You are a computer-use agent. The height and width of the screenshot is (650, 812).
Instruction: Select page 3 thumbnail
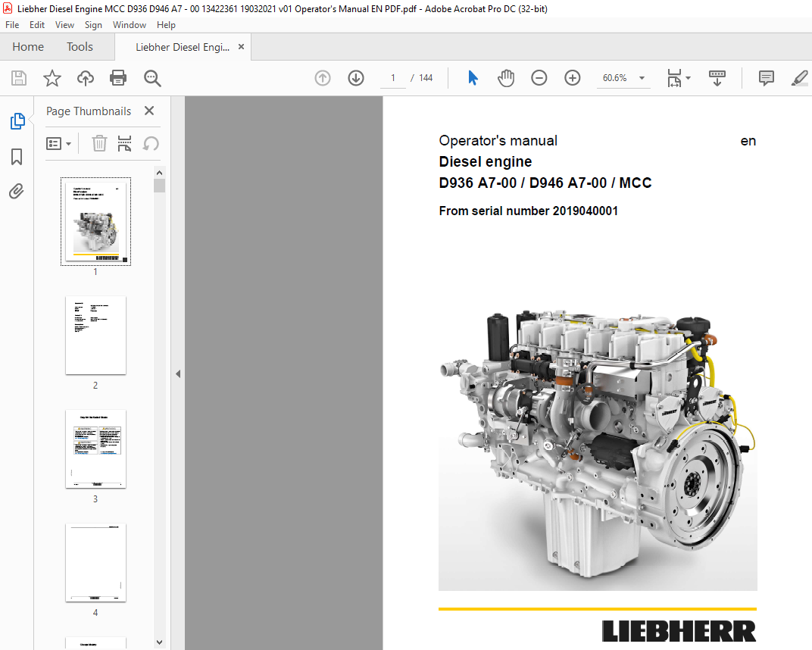95,449
